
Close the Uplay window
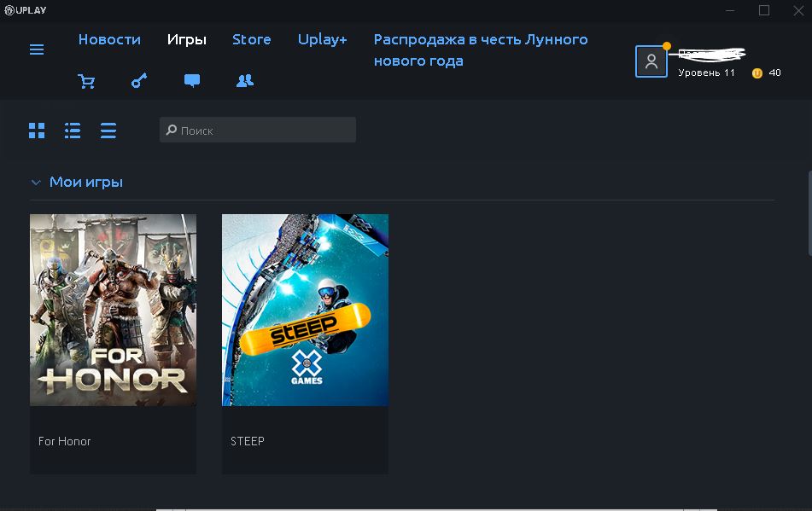click(798, 10)
